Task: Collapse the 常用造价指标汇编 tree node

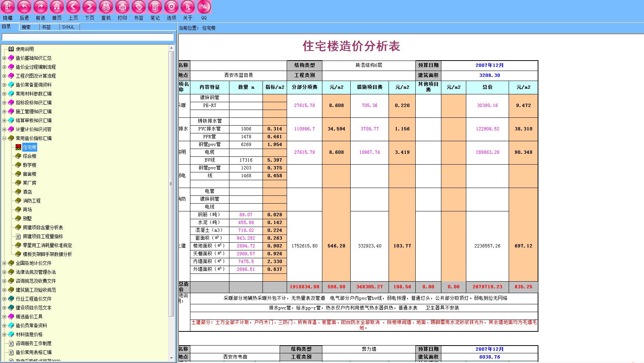Action: click(4, 138)
